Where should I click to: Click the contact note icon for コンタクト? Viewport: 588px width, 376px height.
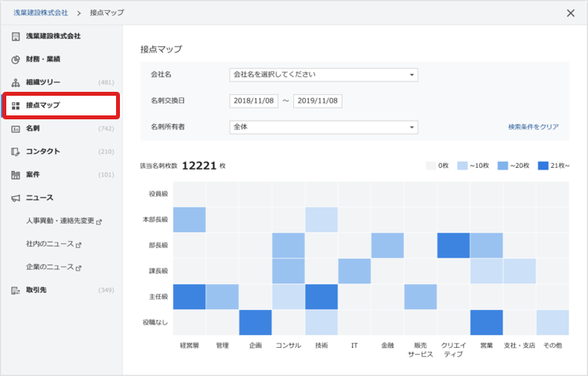(16, 151)
